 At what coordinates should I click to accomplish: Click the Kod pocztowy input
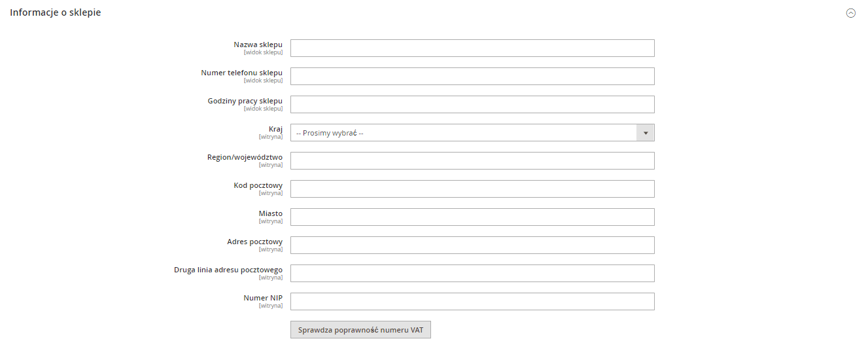(472, 189)
